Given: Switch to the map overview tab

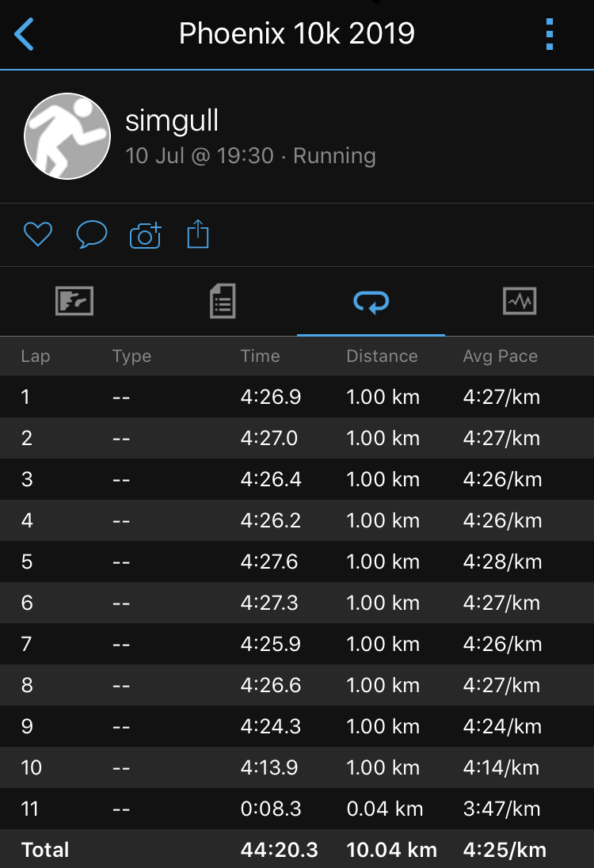Looking at the screenshot, I should point(74,301).
